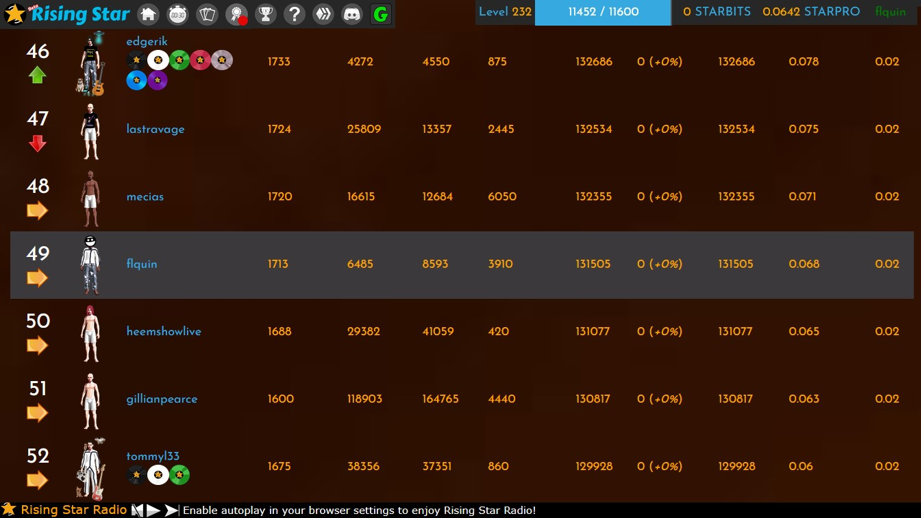
Task: Skip to next Rising Star Radio track
Action: pyautogui.click(x=171, y=510)
